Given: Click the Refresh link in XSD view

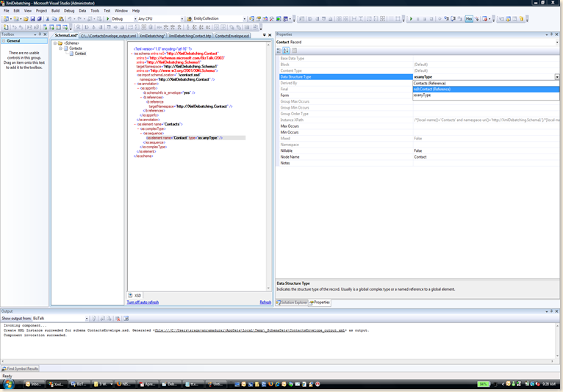Looking at the screenshot, I should [265, 302].
